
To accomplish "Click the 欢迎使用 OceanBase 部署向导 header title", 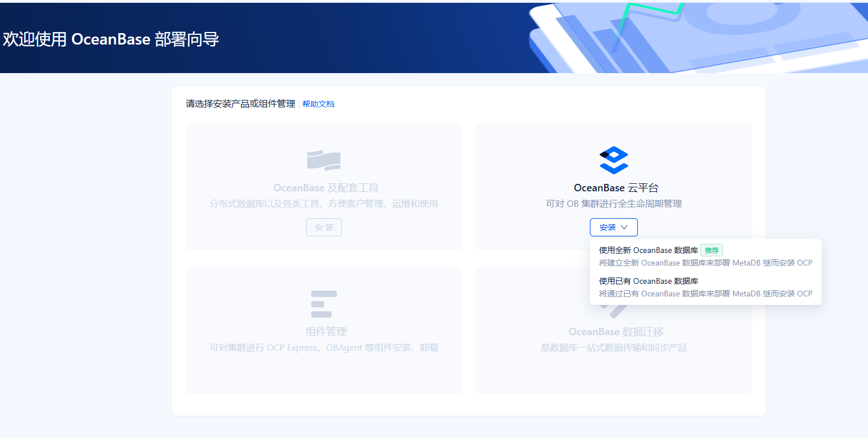I will [x=111, y=39].
